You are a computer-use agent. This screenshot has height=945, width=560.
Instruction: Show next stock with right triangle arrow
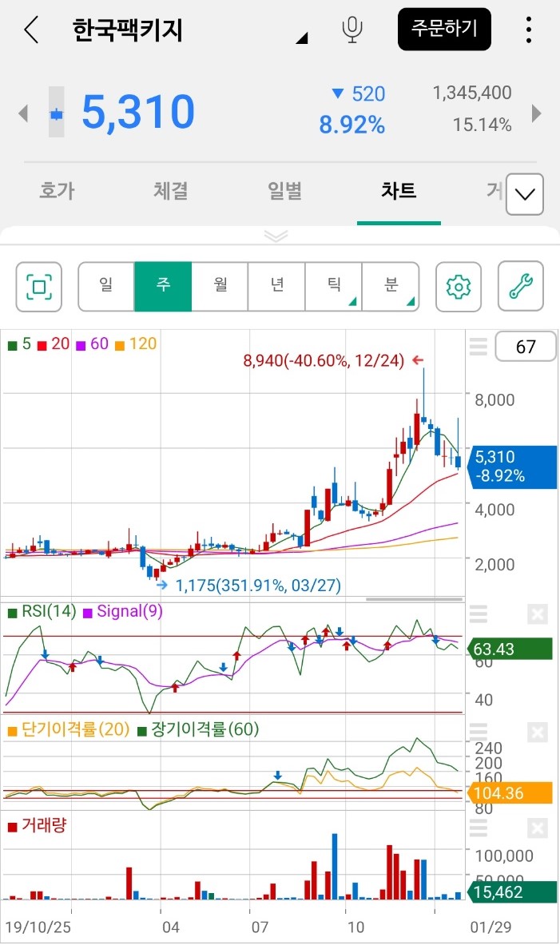[x=536, y=113]
